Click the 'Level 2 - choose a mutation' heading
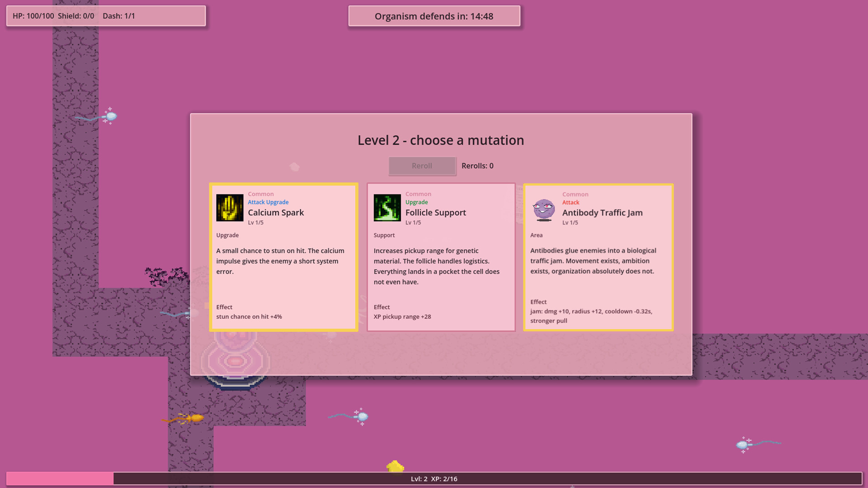The height and width of the screenshot is (488, 868). click(x=441, y=140)
